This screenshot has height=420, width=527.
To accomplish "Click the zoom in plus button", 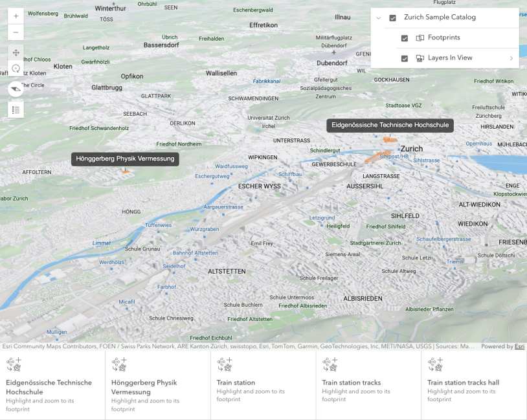I will 16,16.
